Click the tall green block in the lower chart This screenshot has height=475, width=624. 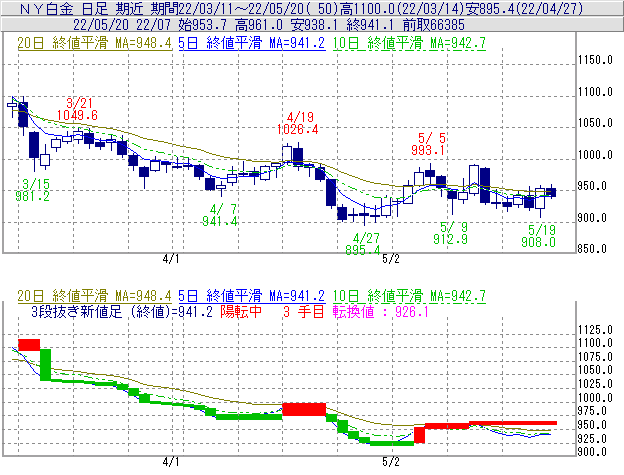[x=45, y=364]
